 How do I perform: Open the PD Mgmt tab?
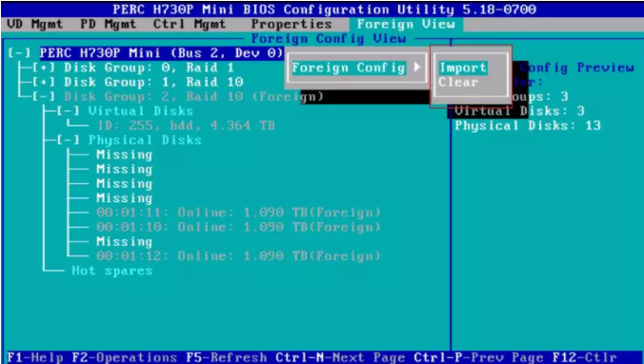[x=108, y=24]
